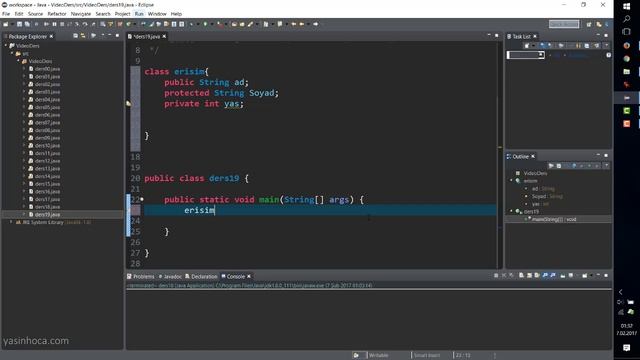Click the orange overview ruler marker in editor
This screenshot has width=640, height=360.
pos(500,147)
